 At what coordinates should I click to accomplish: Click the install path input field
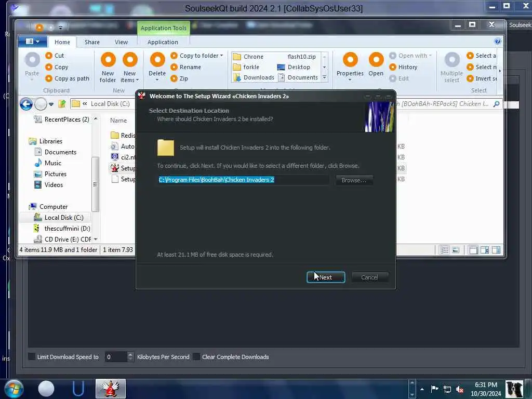click(x=243, y=180)
